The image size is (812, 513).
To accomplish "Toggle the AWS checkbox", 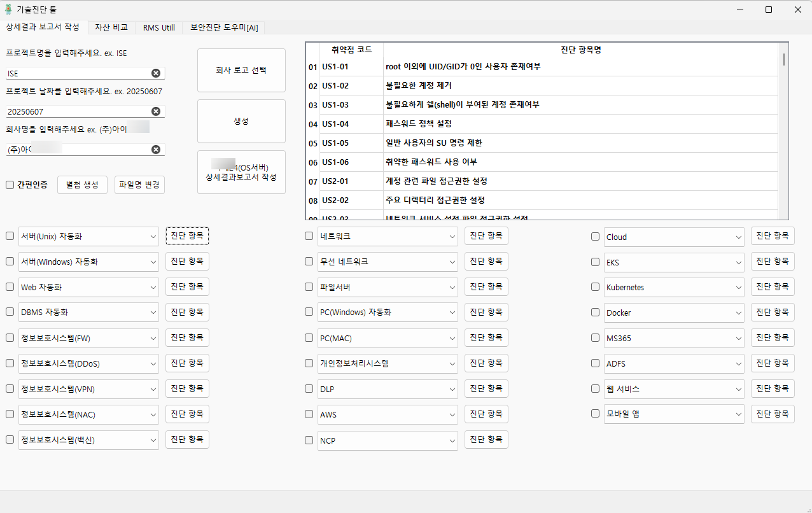I will (x=309, y=414).
